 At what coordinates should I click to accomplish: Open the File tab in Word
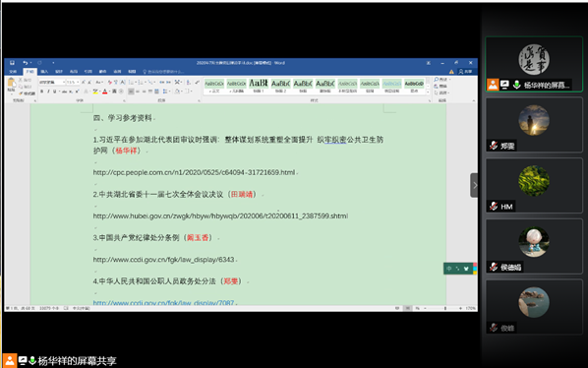[x=13, y=71]
